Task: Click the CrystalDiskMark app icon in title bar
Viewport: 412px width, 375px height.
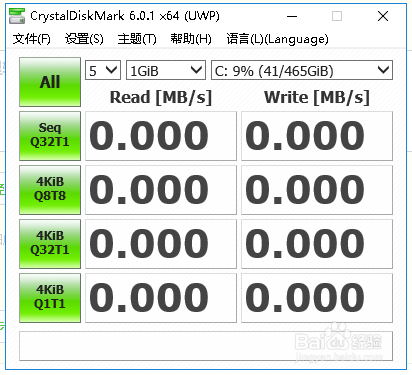Action: (x=17, y=16)
